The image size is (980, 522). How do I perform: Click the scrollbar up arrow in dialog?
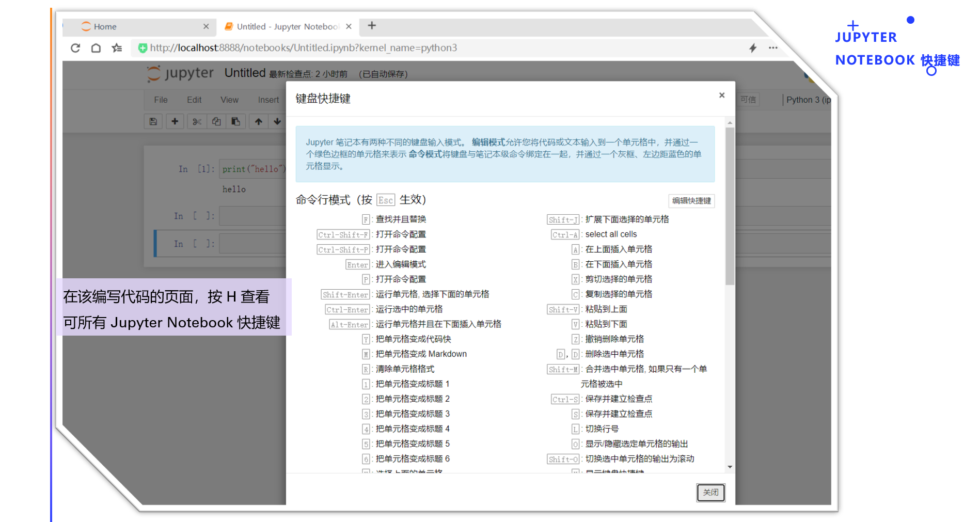[x=730, y=123]
